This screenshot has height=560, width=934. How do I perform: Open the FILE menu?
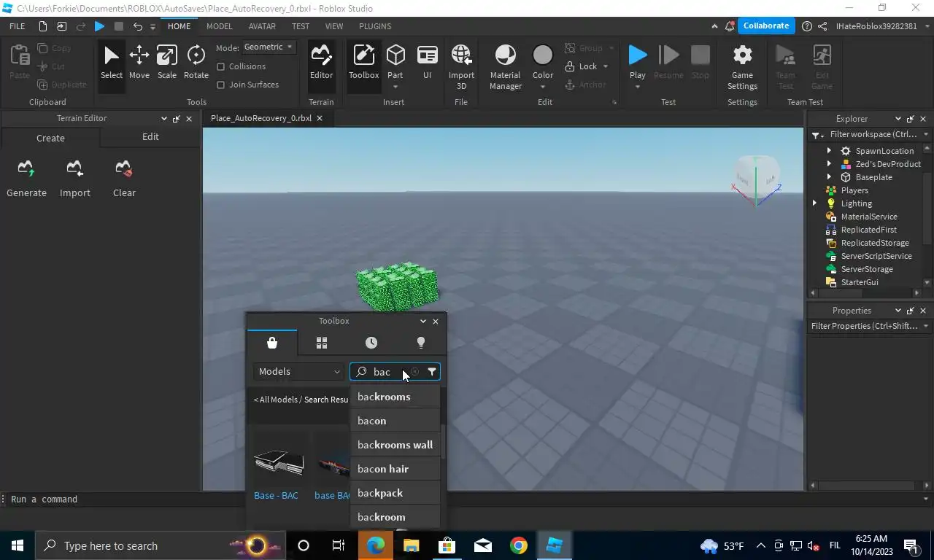pos(17,26)
